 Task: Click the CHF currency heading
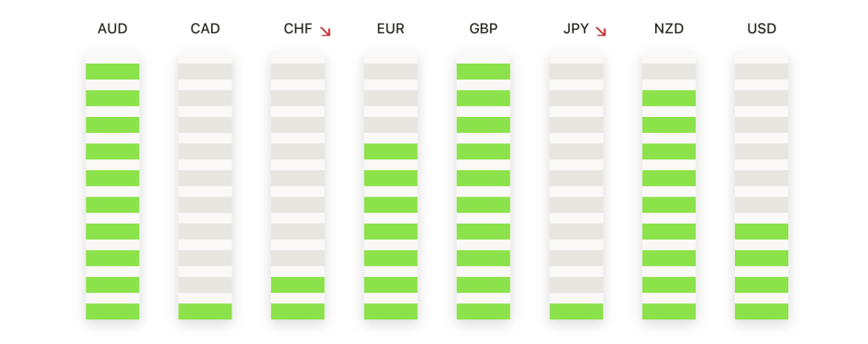(x=298, y=29)
